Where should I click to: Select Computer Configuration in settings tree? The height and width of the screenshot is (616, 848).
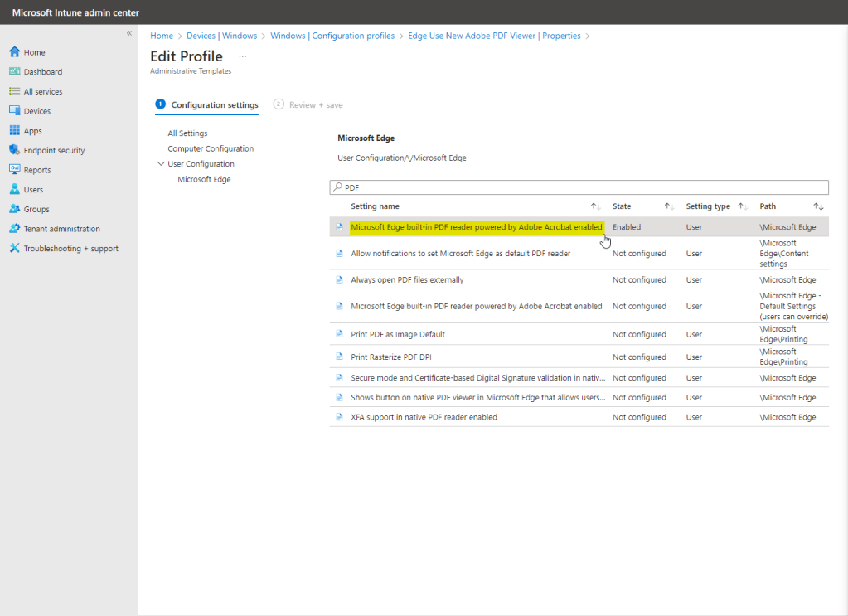pos(211,149)
